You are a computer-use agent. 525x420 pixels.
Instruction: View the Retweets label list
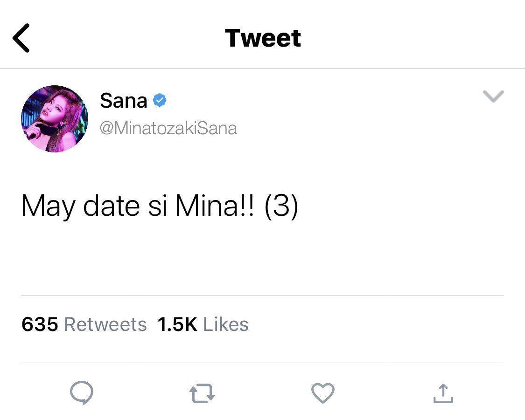[x=105, y=324]
